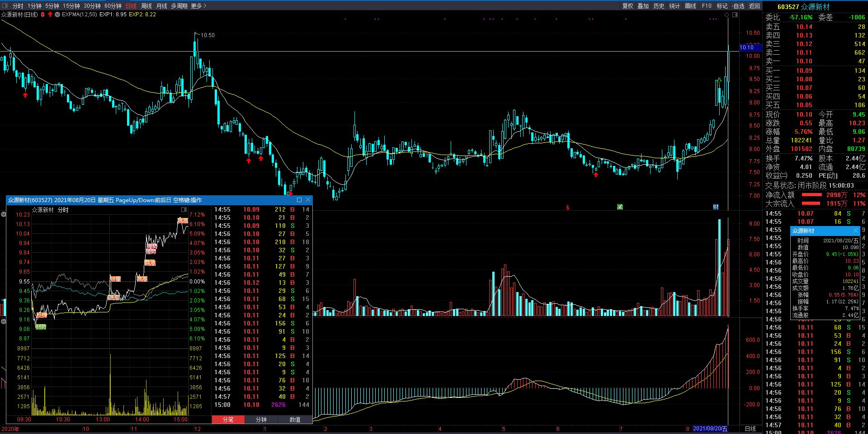This screenshot has height=434, width=868.
Task: Click the 最高 price 10.23 in the quote panel
Action: pos(857,123)
